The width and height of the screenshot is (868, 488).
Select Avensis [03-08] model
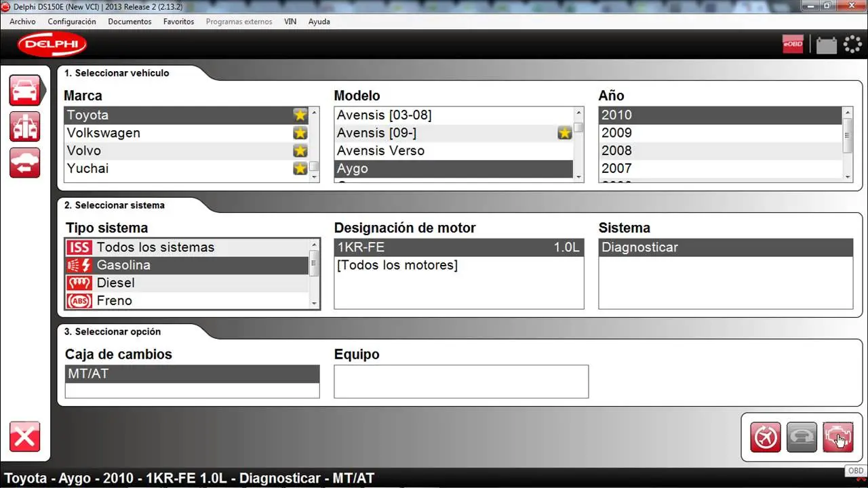pos(454,115)
